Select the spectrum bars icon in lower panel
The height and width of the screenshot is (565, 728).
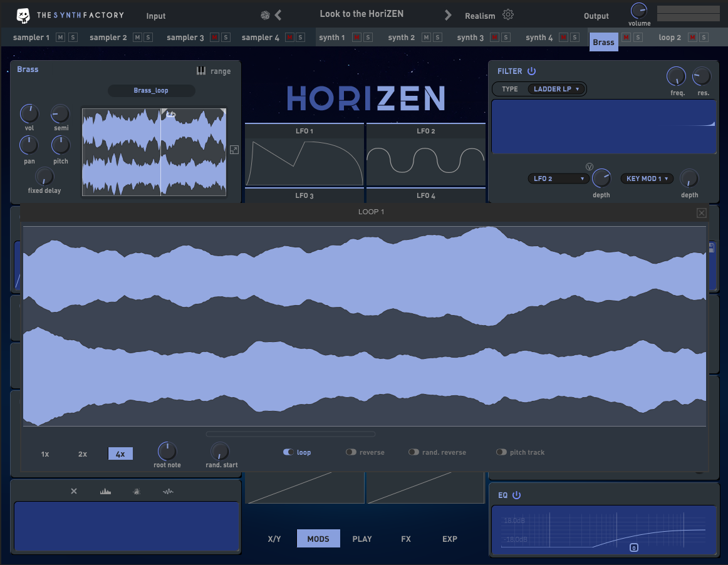click(x=105, y=492)
